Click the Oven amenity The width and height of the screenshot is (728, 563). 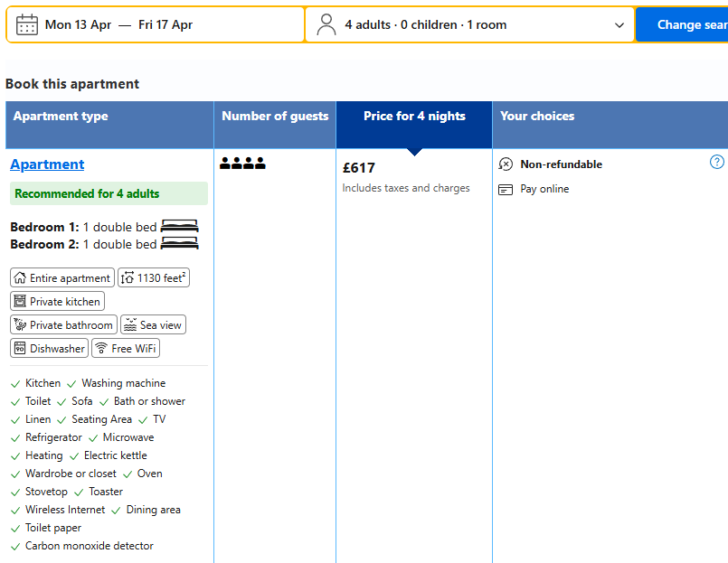[x=149, y=474]
